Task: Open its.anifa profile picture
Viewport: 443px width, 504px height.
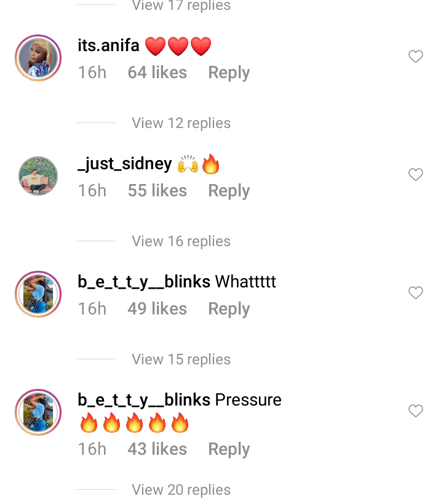Action: tap(38, 58)
